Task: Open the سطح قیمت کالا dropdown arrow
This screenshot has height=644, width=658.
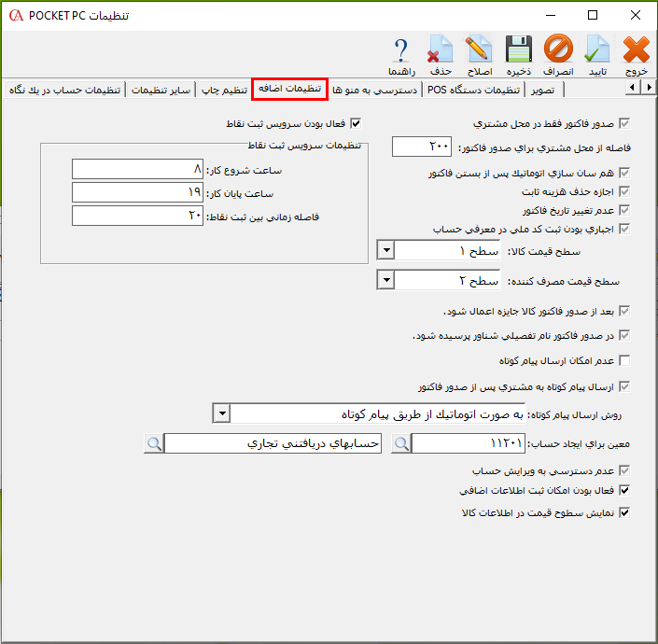Action: click(x=386, y=250)
